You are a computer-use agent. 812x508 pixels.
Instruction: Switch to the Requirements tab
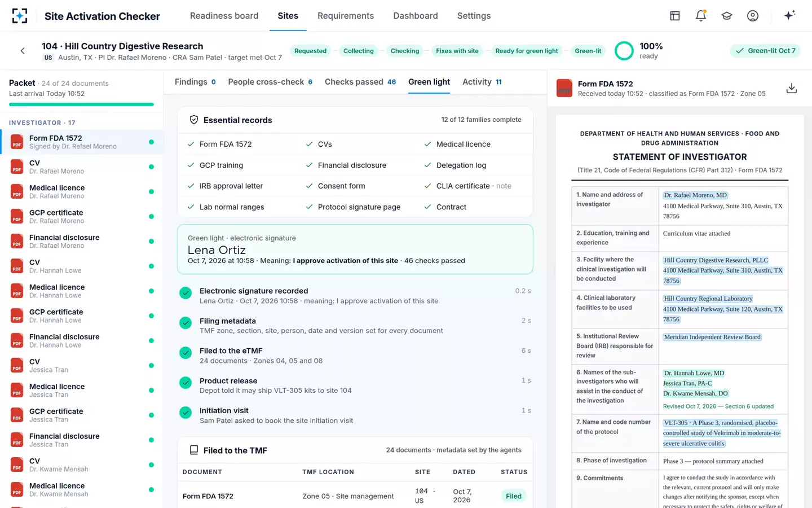click(346, 16)
